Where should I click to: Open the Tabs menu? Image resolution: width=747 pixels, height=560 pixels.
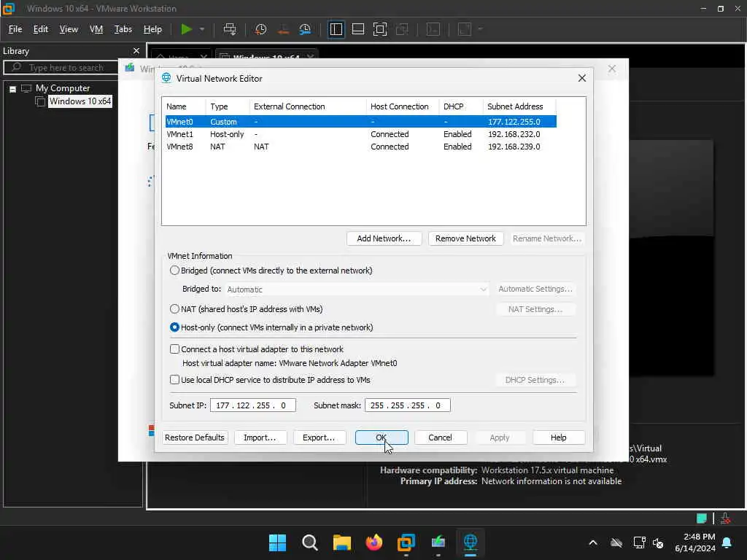tap(123, 29)
